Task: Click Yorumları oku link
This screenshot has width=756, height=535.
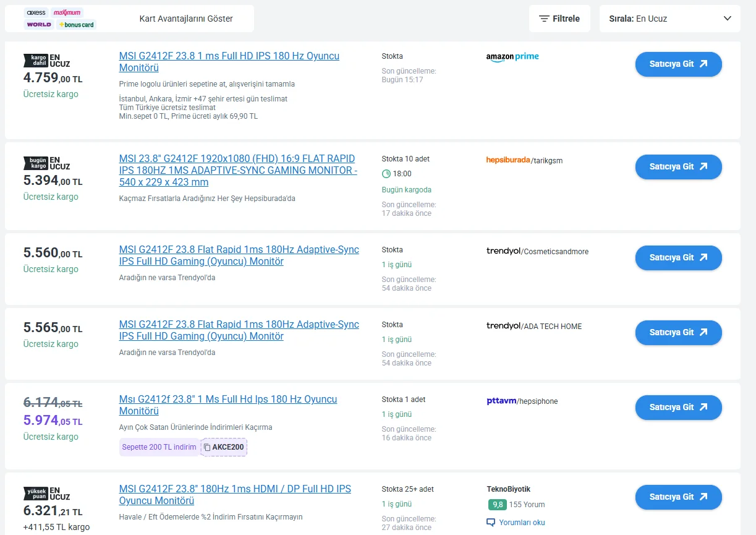Action: coord(522,523)
